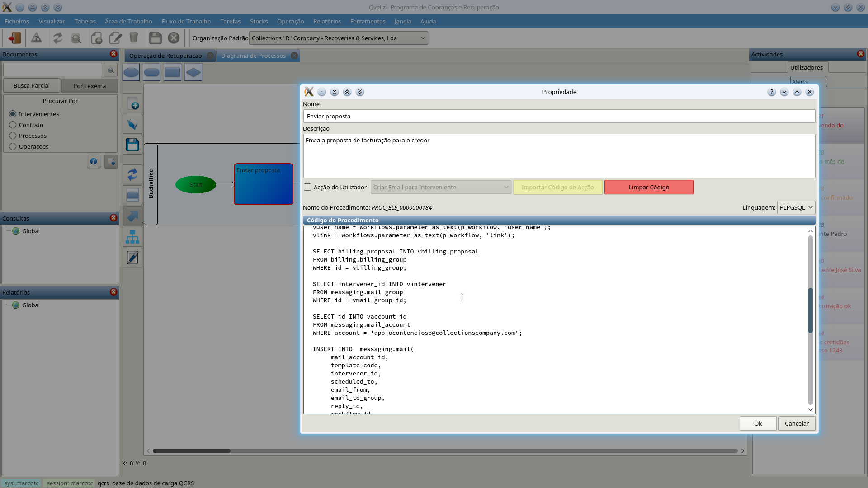Open the Organização Padrão company dropdown

point(338,38)
